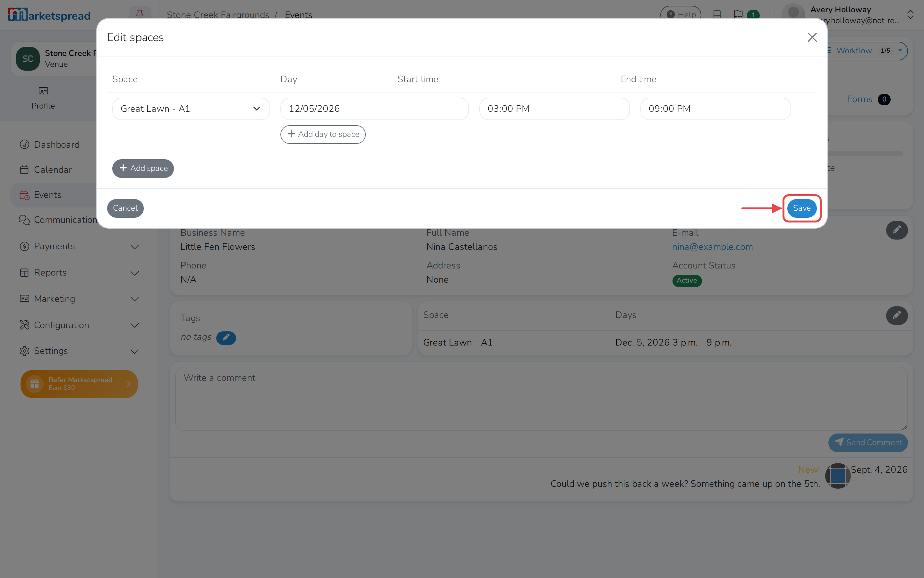Expand the Reports chevron
The width and height of the screenshot is (924, 578).
point(134,273)
